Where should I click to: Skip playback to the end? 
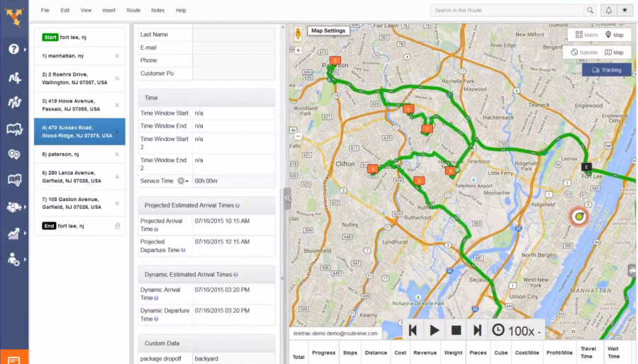(477, 330)
